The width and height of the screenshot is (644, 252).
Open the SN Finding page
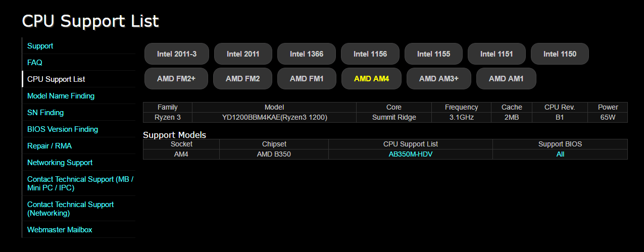(x=45, y=113)
